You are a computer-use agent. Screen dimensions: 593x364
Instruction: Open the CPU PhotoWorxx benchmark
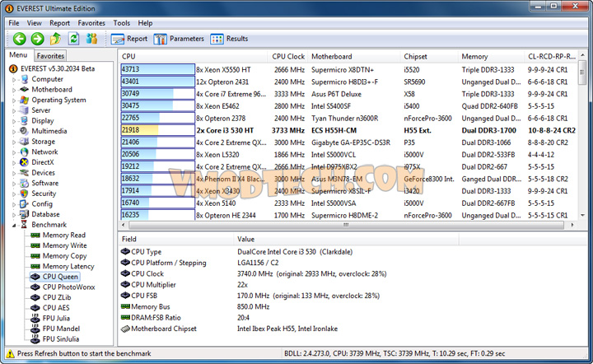63,287
